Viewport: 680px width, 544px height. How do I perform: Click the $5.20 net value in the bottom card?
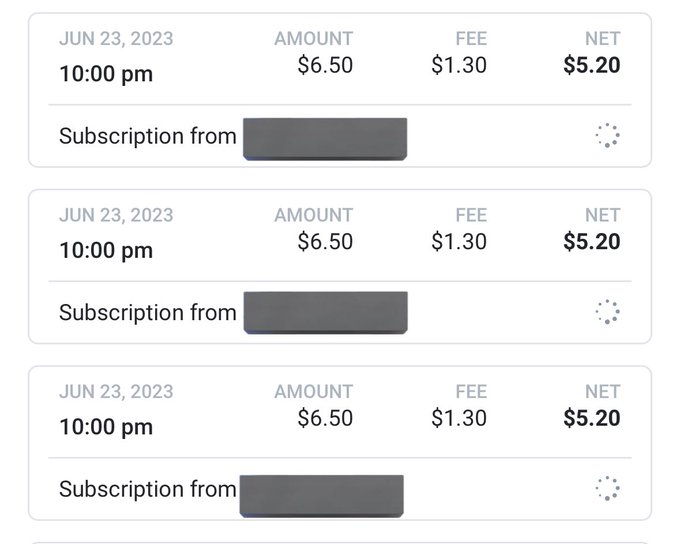[592, 418]
